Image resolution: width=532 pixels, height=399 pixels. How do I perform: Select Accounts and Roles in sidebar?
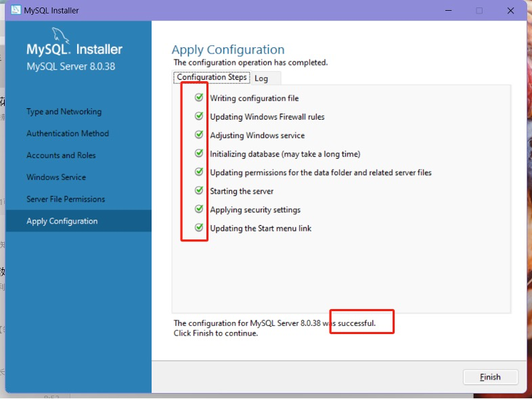coord(61,155)
